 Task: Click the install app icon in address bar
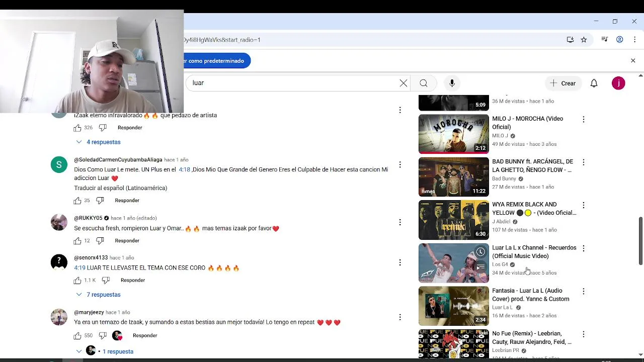(570, 40)
